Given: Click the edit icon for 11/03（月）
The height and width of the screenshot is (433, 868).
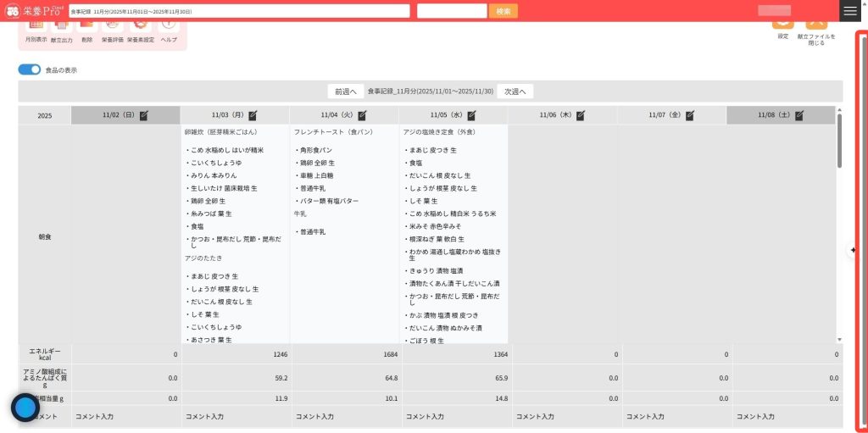Looking at the screenshot, I should click(x=253, y=115).
